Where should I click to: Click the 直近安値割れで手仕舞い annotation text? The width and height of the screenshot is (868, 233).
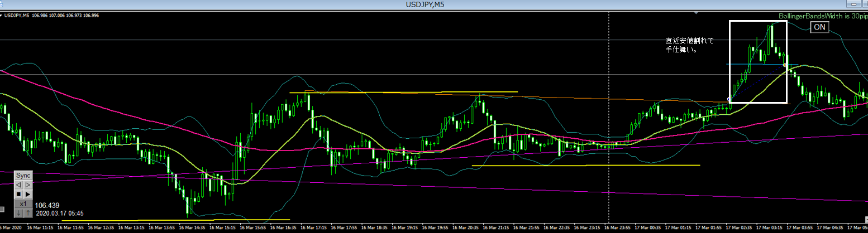click(689, 45)
